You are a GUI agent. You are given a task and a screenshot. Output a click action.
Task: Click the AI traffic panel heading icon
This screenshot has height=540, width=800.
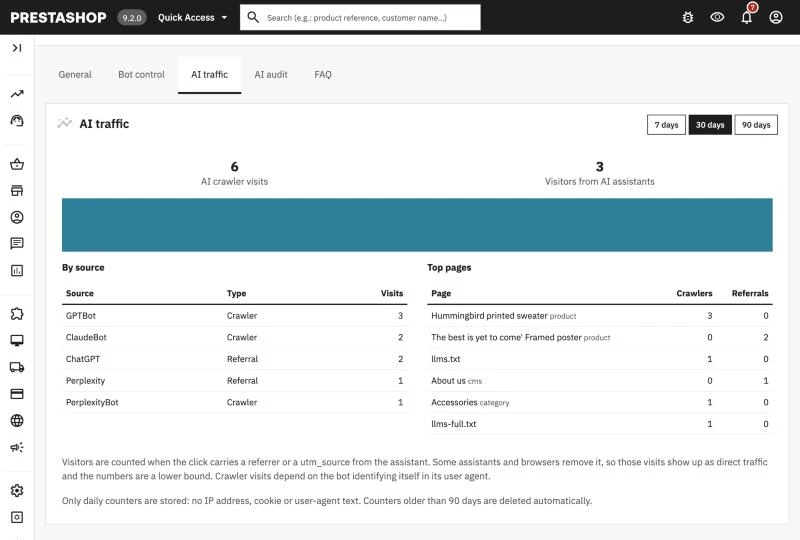64,123
